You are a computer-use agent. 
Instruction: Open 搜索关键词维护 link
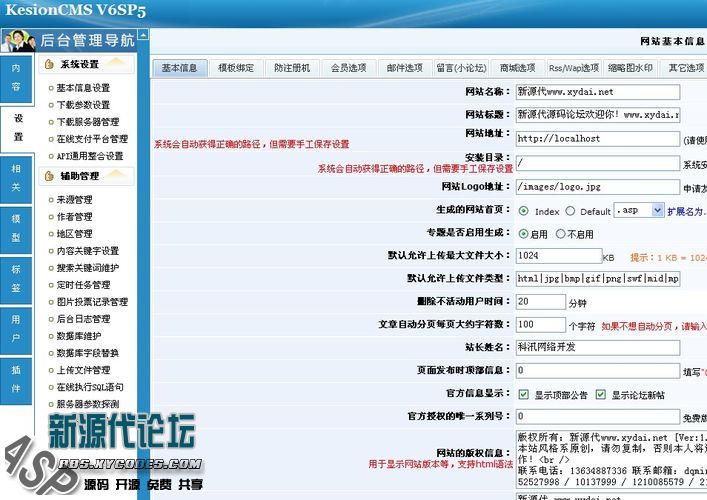[x=87, y=268]
